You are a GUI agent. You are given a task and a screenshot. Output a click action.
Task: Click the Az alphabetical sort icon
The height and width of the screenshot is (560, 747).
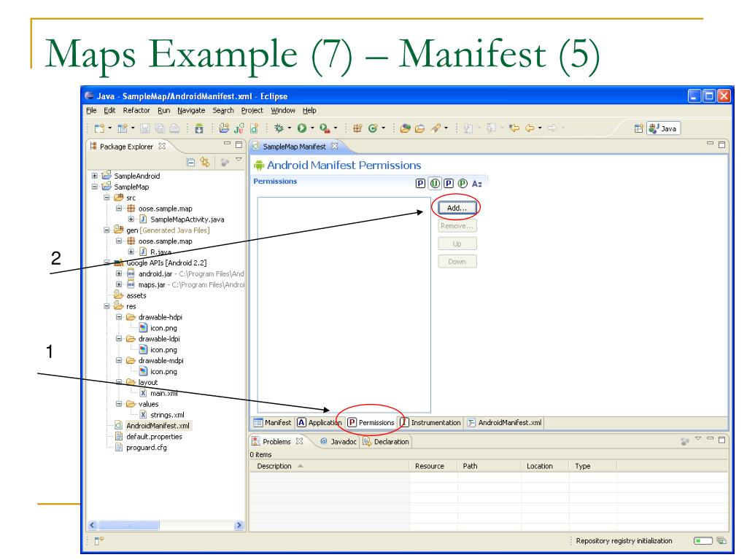(x=477, y=183)
